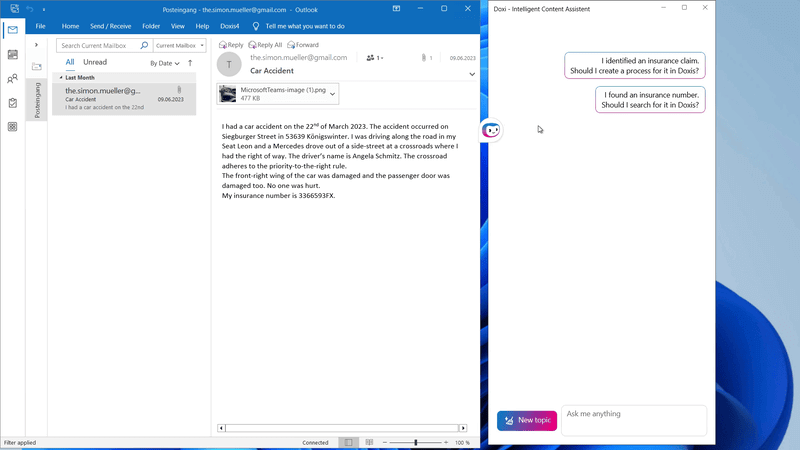Open the Current Mailbox scope dropdown
The width and height of the screenshot is (800, 450).
tap(180, 46)
